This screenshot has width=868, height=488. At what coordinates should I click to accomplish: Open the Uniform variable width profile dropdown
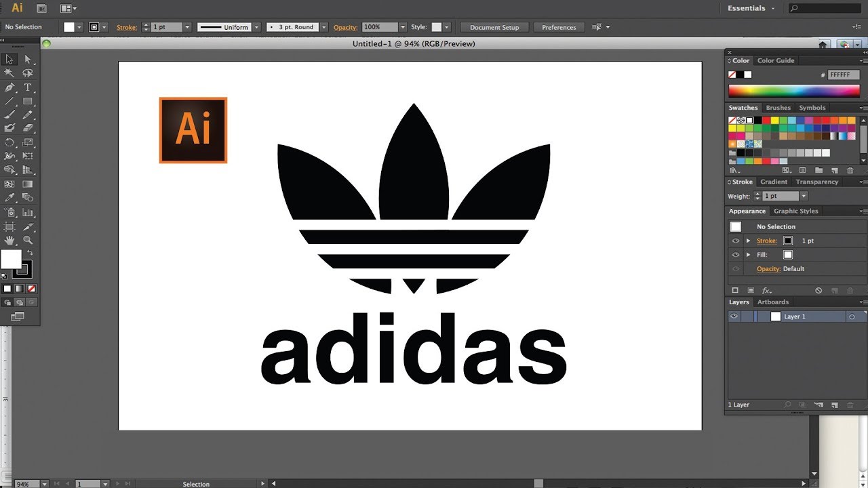[256, 27]
